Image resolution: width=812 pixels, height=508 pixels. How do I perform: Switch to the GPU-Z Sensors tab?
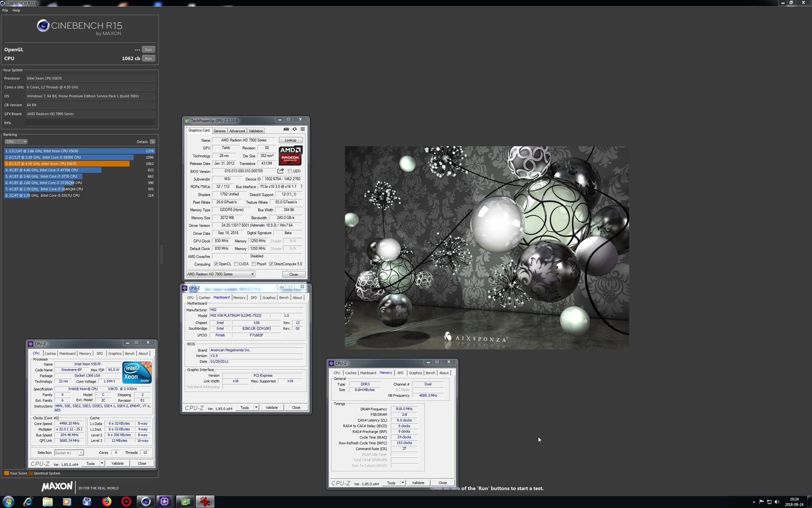pos(219,131)
